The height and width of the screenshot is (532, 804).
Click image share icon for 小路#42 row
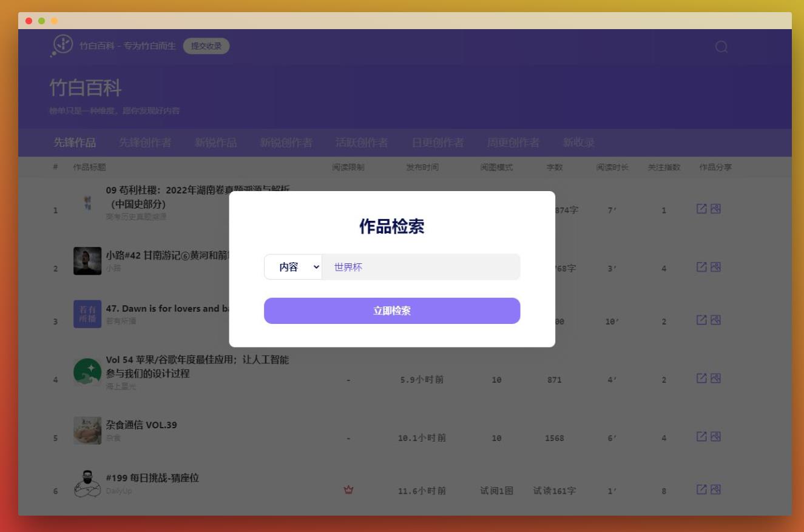tap(715, 267)
